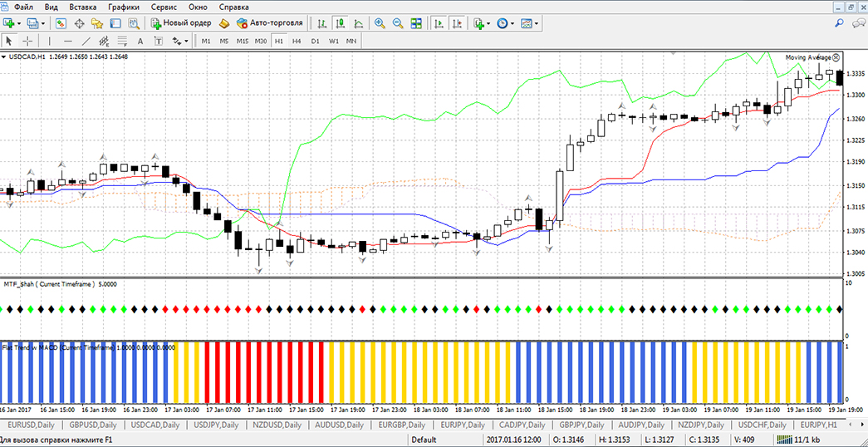The height and width of the screenshot is (447, 868).
Task: Select the Text Label tool
Action: [x=159, y=41]
